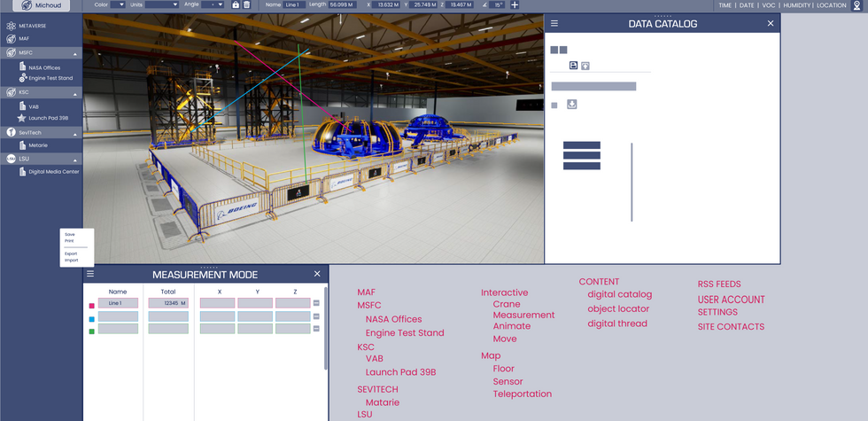Click the save disk icon in Data Catalog

574,66
